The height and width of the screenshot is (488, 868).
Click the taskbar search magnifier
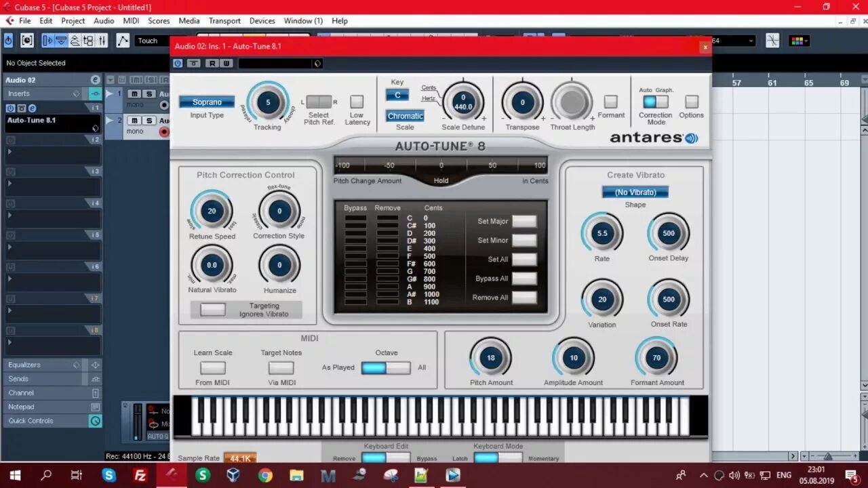pyautogui.click(x=46, y=475)
